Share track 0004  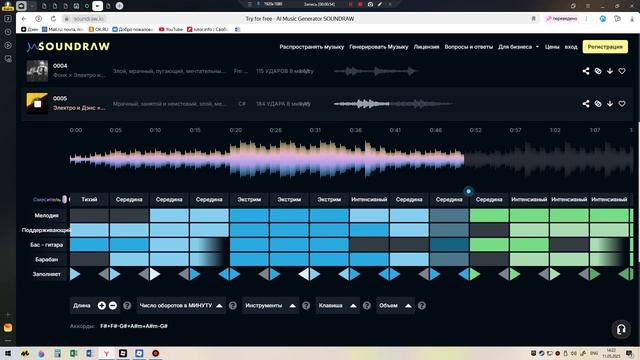586,71
